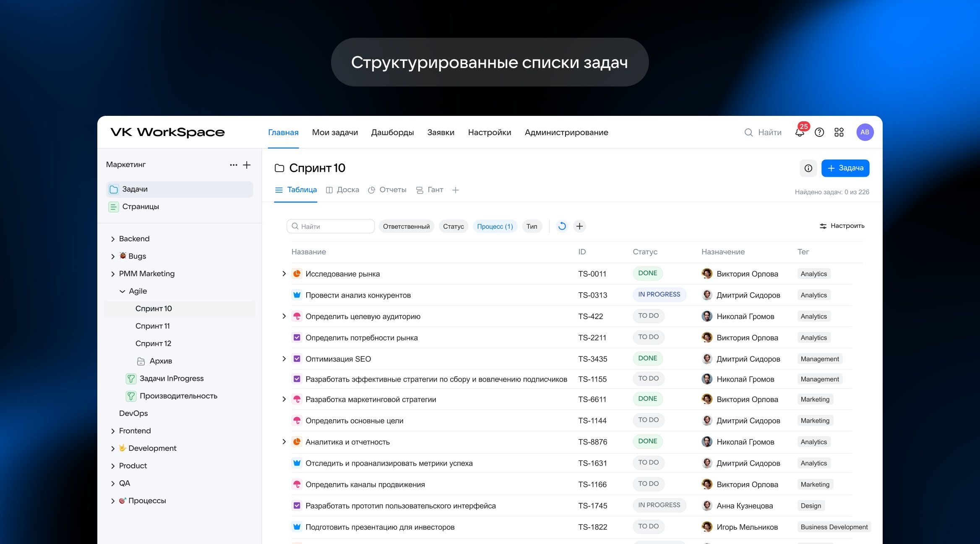Click the type icon of Исследование рынка

297,274
